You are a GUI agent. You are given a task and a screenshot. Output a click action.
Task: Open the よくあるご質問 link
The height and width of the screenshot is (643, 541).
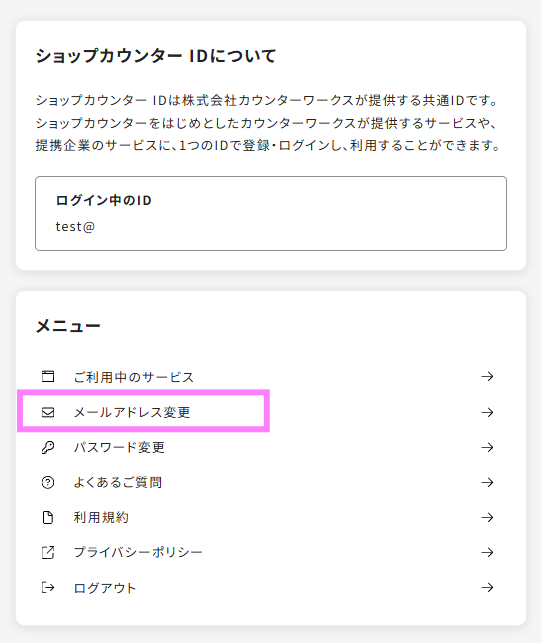tap(271, 482)
